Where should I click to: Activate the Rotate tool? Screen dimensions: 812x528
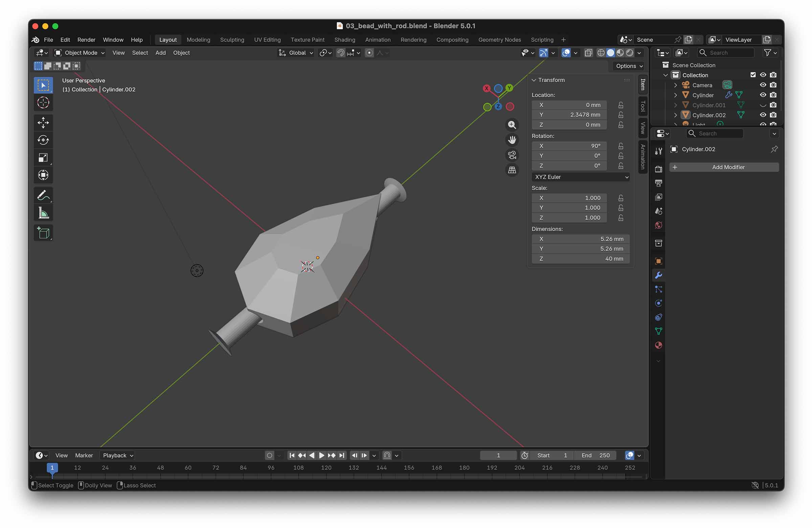43,140
